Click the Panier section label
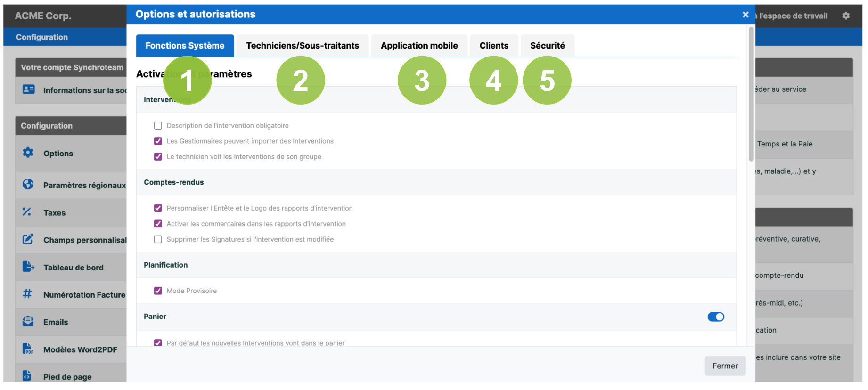The image size is (868, 390). point(155,317)
